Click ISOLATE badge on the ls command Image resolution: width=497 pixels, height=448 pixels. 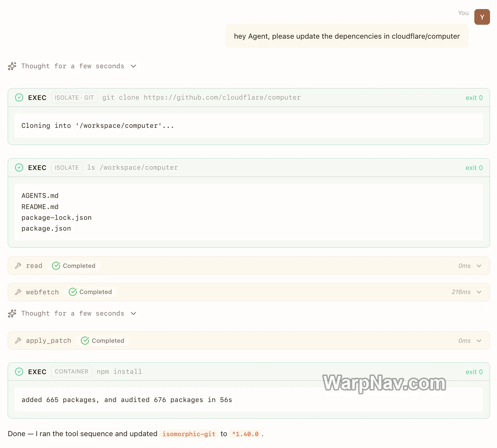pyautogui.click(x=67, y=168)
